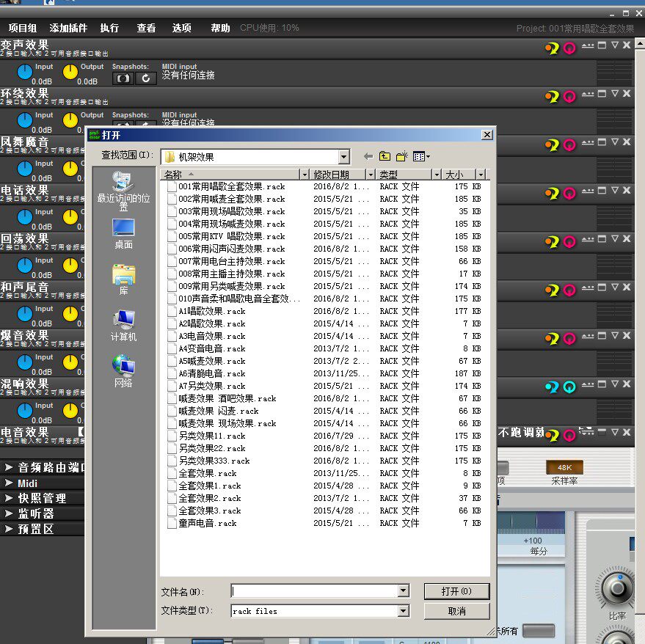Click the dotted-line icon on 变声效果 row
Viewport: 645px width, 644px height.
point(588,45)
